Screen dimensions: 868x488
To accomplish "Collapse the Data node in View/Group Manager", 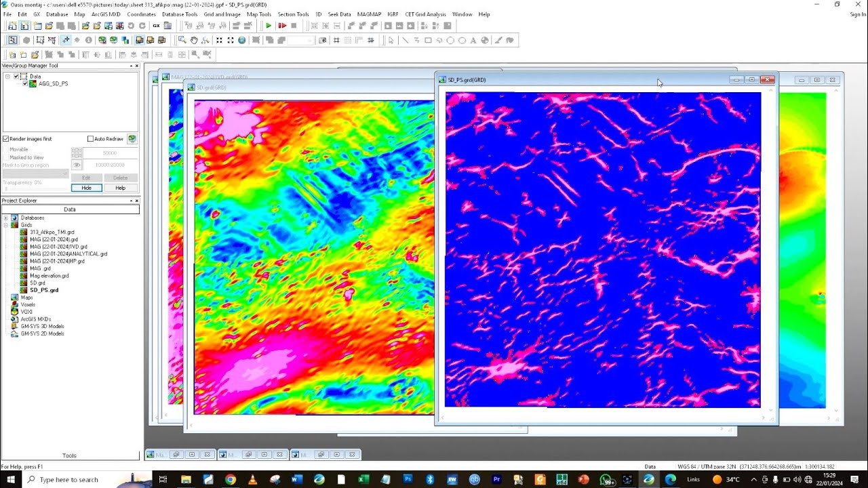I will pyautogui.click(x=7, y=77).
